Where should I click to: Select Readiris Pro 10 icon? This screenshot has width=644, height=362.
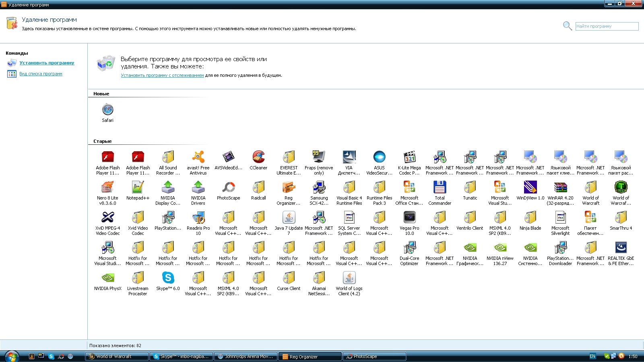[x=198, y=217]
